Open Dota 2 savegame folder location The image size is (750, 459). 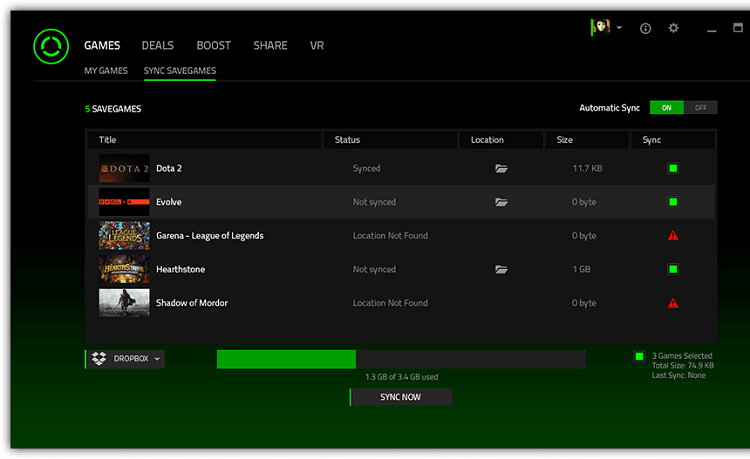tap(501, 168)
